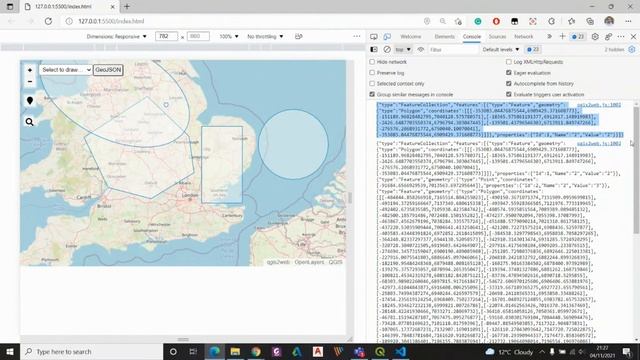
Task: Open the Network tab
Action: 523,36
